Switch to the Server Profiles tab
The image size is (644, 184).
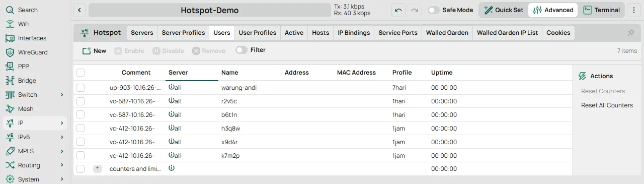[183, 33]
